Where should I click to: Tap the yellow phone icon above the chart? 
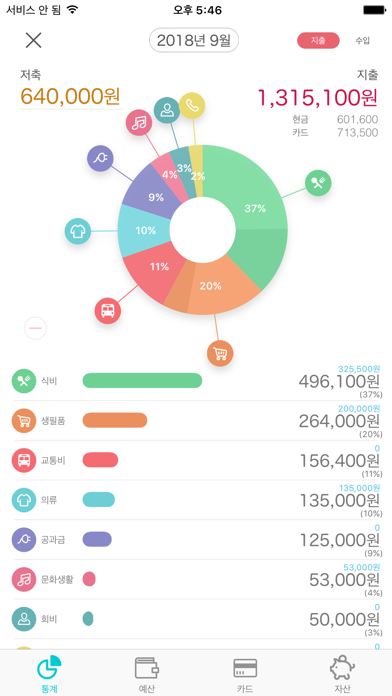[192, 106]
